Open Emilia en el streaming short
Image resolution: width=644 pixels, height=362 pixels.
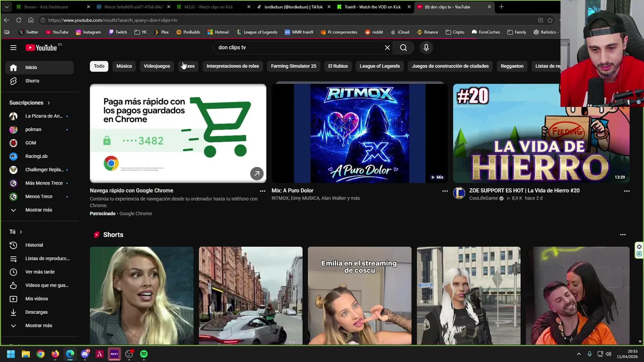(360, 296)
